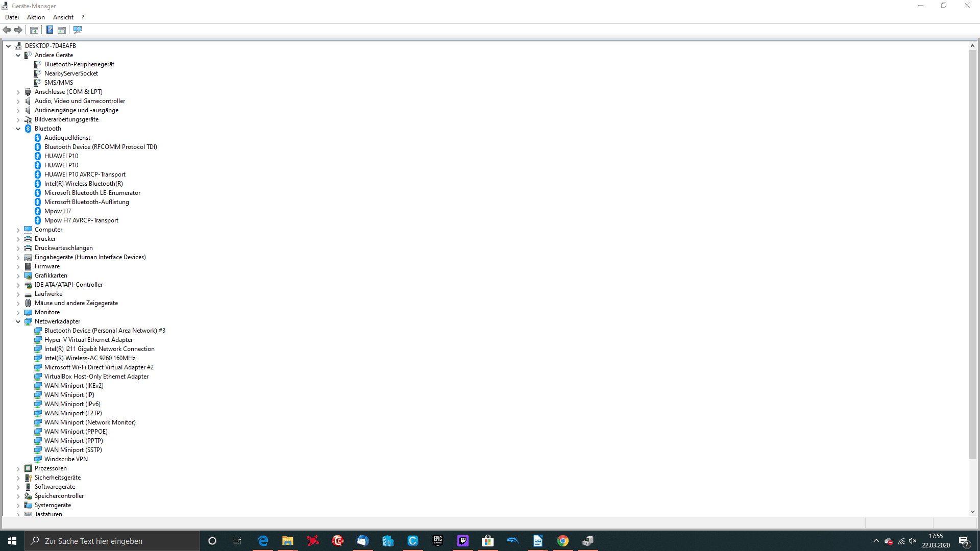Screen dimensions: 980x551
Task: Show hidden system tray icons
Action: tap(876, 541)
